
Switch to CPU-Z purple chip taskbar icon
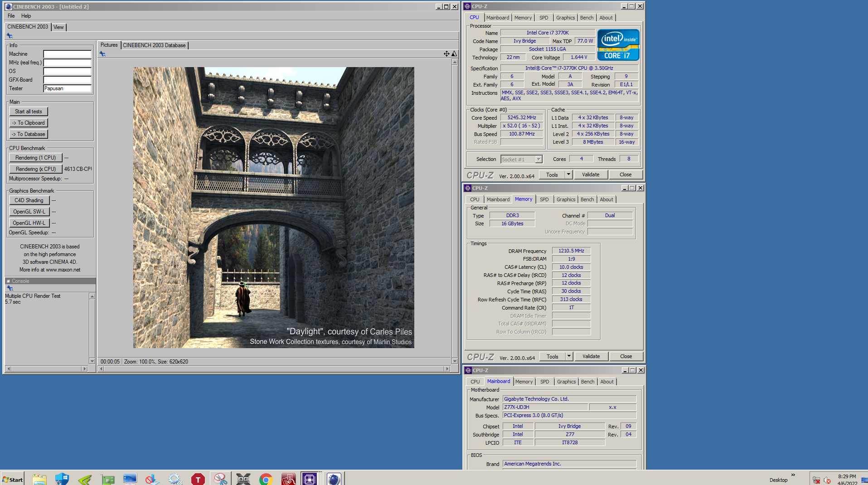pos(310,479)
